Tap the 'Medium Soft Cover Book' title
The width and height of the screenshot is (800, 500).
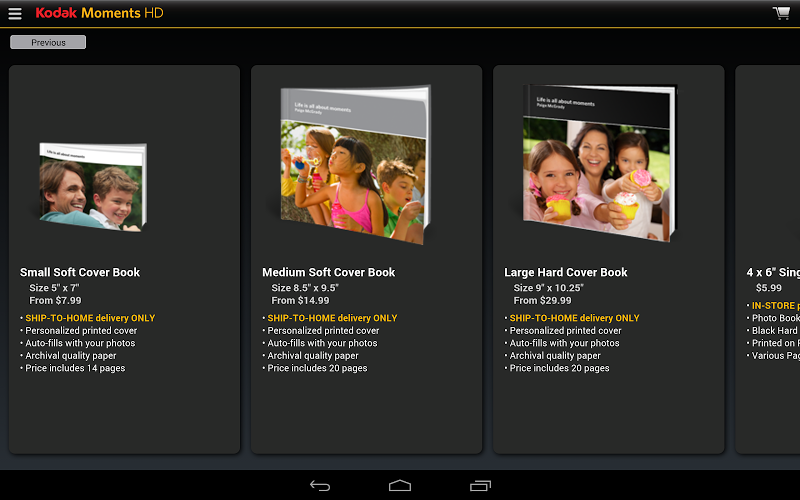point(329,272)
